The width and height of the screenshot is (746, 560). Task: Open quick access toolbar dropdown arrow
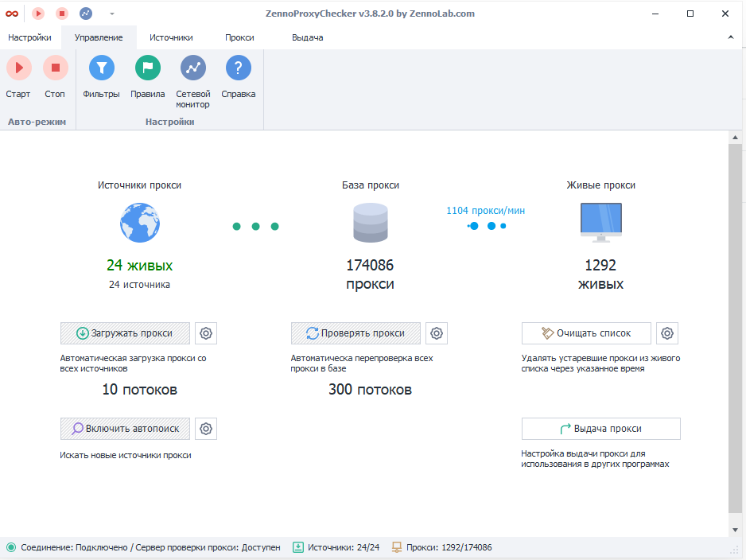click(112, 14)
